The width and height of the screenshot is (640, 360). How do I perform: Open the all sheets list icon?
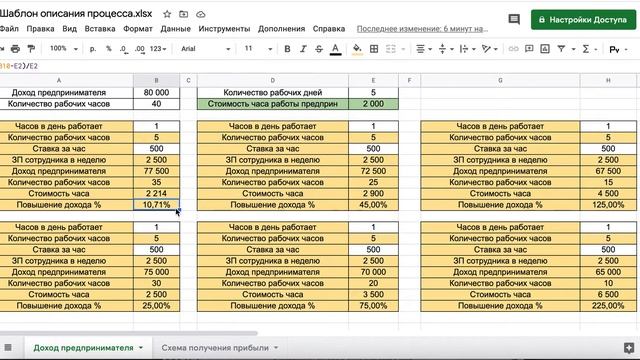[x=8, y=348]
